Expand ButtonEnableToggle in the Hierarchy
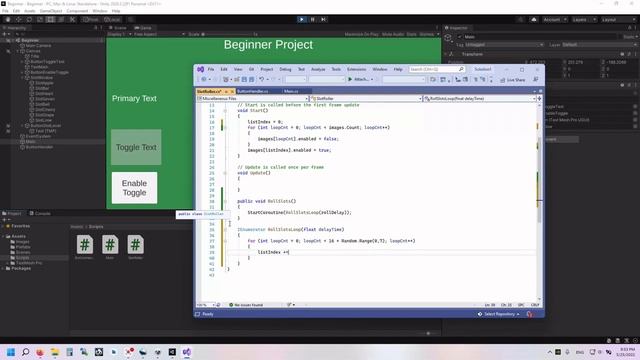Viewport: 640px width, 360px height. [22, 72]
